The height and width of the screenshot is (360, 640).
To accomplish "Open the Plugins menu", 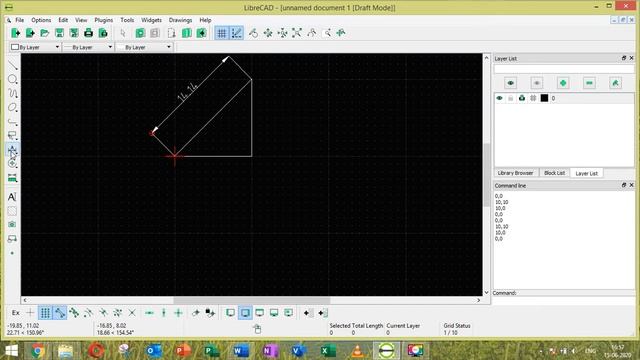I will (x=104, y=20).
